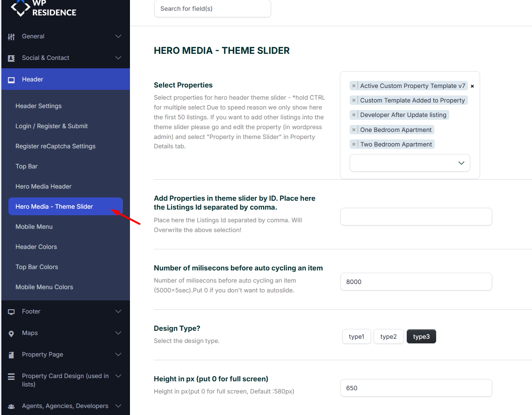Go to Mobile Menu Colors page
The height and width of the screenshot is (415, 532).
44,287
